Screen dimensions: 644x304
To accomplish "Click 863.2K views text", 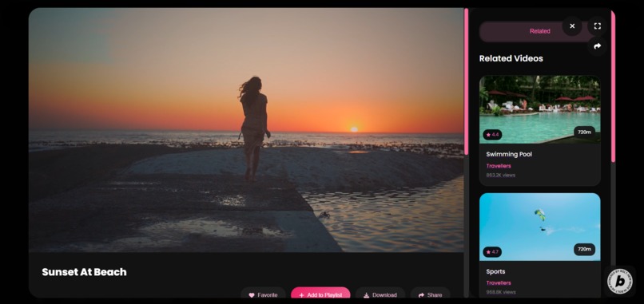I will pyautogui.click(x=501, y=176).
